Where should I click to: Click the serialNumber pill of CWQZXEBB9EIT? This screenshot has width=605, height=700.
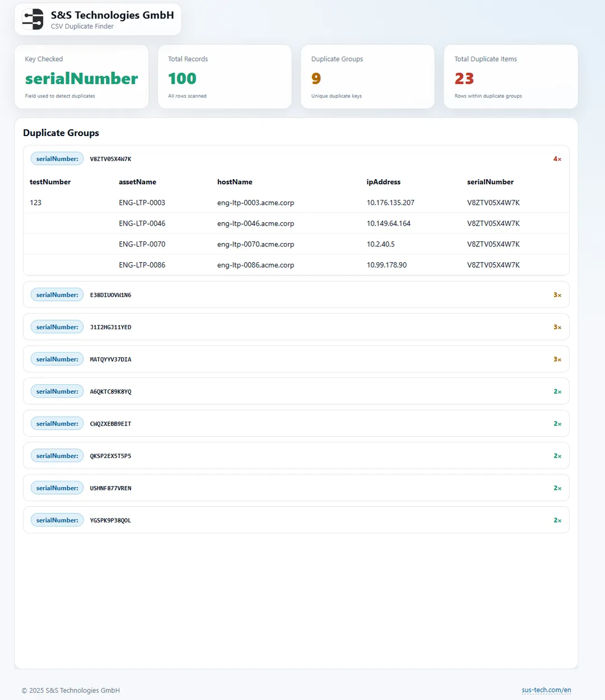point(57,423)
